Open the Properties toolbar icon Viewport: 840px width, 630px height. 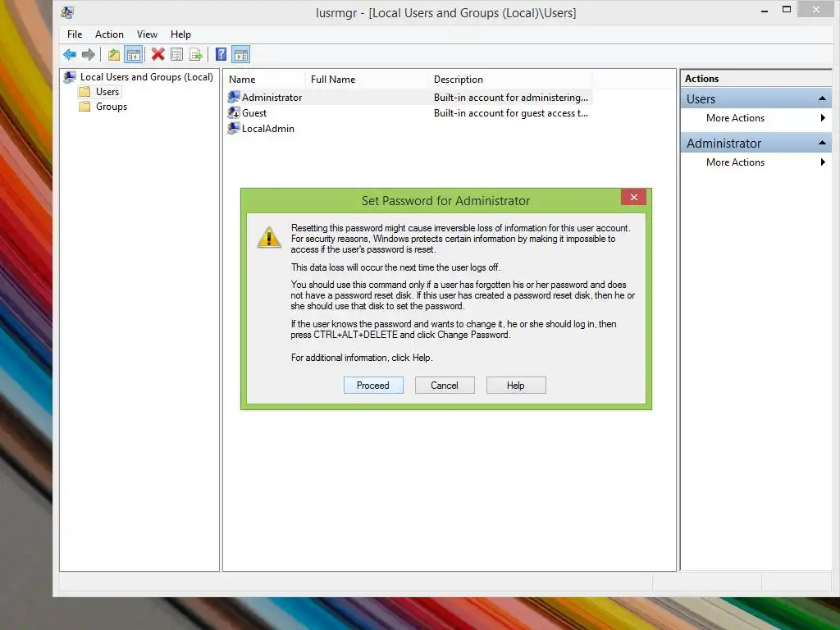coord(177,54)
